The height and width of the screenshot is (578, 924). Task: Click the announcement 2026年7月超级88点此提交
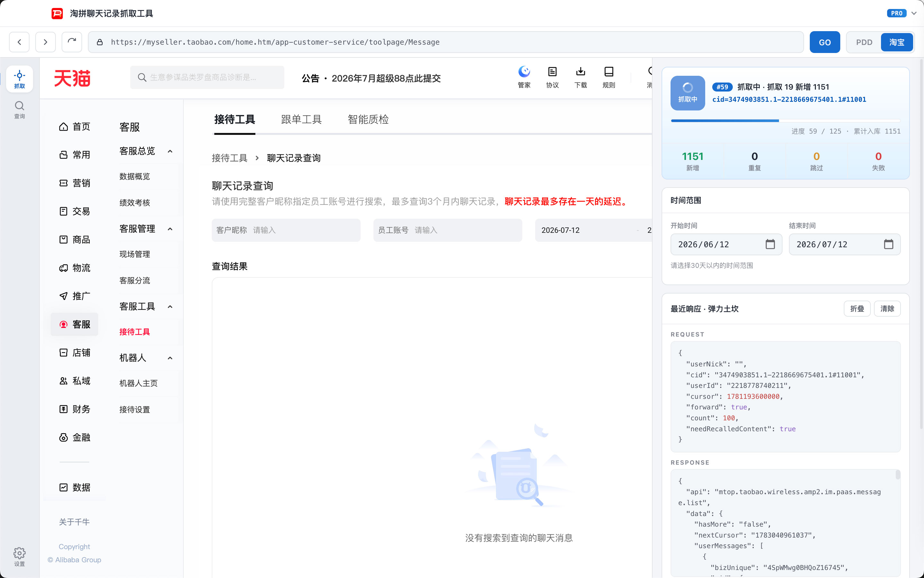click(386, 78)
